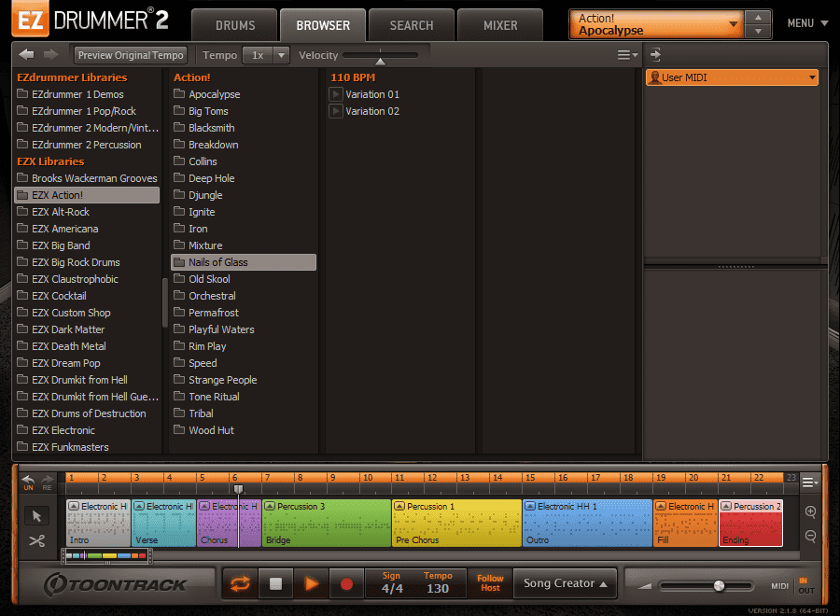Adjust the master volume slider knob
Viewport: 840px width, 616px height.
719,585
